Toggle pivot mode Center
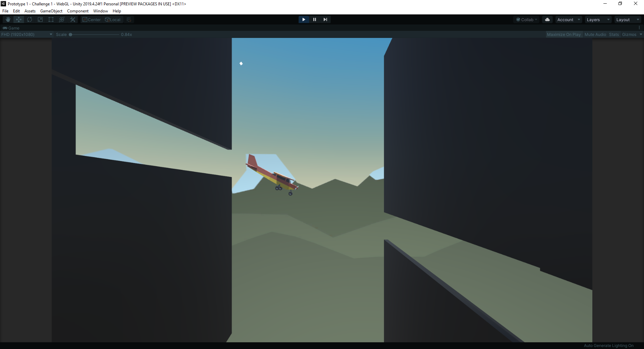This screenshot has width=644, height=349. coord(92,19)
